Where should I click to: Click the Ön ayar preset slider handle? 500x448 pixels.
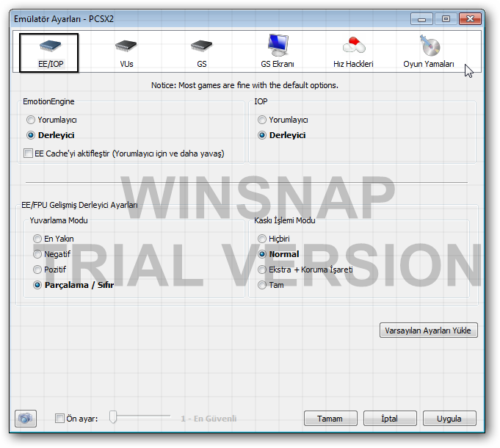pos(113,417)
